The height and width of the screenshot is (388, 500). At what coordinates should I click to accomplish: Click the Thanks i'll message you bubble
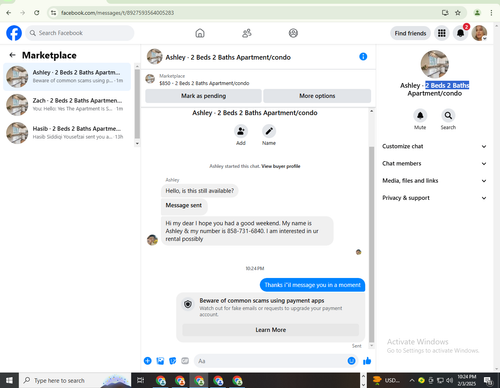tap(312, 285)
